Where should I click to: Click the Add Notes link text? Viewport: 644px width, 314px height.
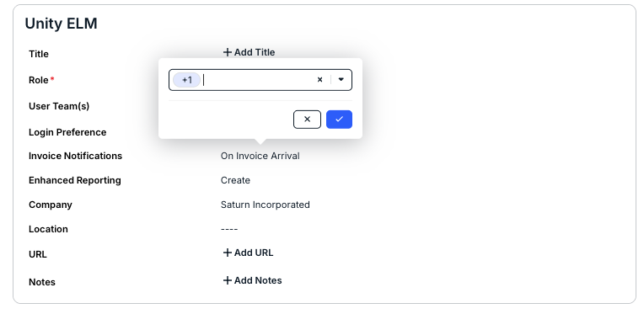click(258, 280)
